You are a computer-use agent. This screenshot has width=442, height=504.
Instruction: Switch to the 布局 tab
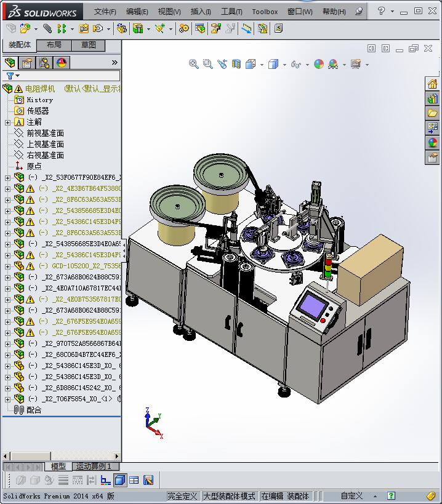(x=54, y=45)
